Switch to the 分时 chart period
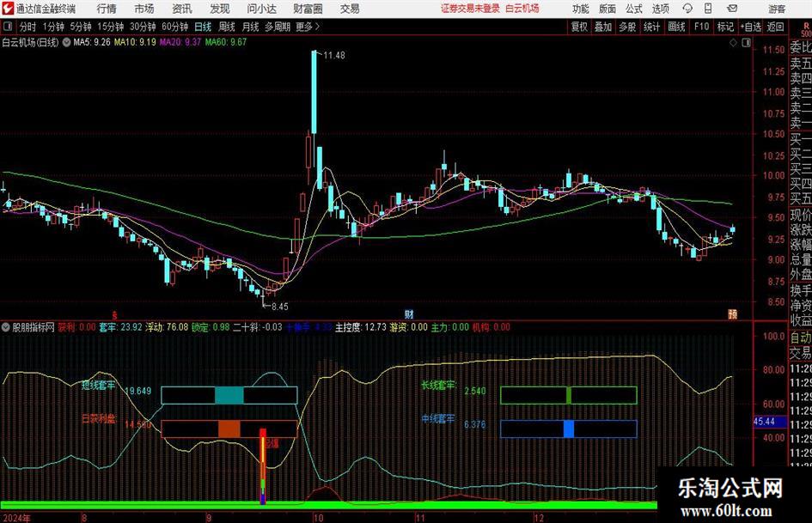 28,27
